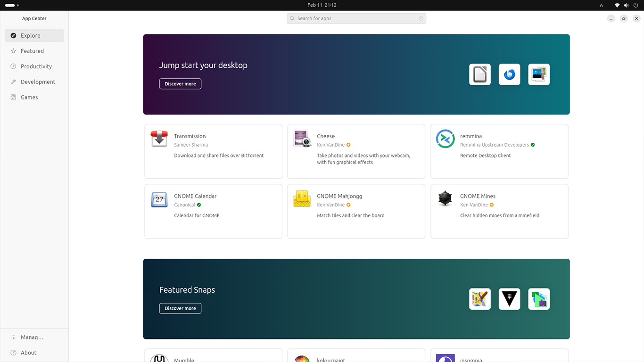Focus the Search for apps field

(356, 18)
